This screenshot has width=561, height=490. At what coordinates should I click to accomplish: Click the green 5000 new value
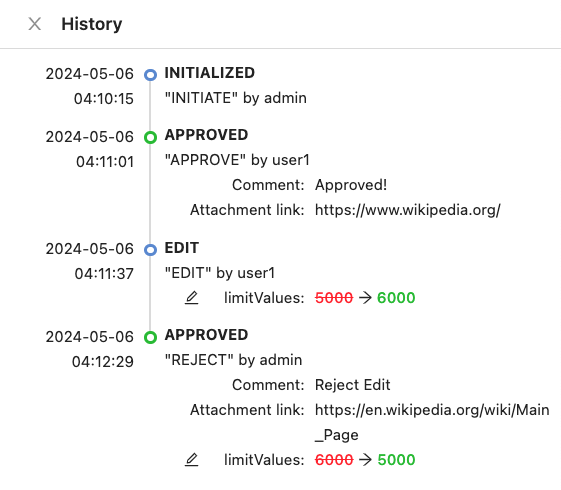[396, 460]
